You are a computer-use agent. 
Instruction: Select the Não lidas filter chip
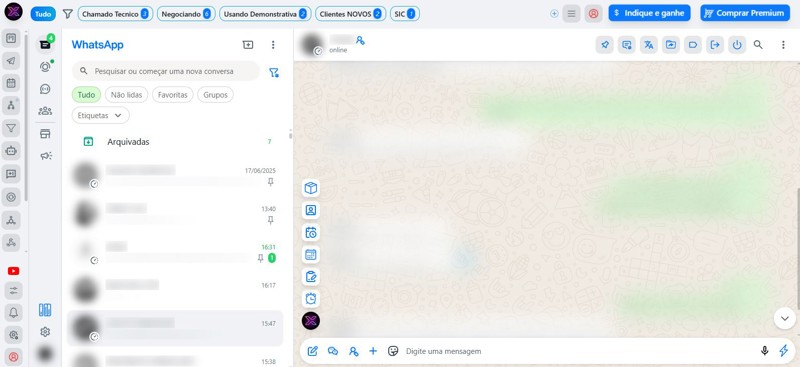[127, 95]
